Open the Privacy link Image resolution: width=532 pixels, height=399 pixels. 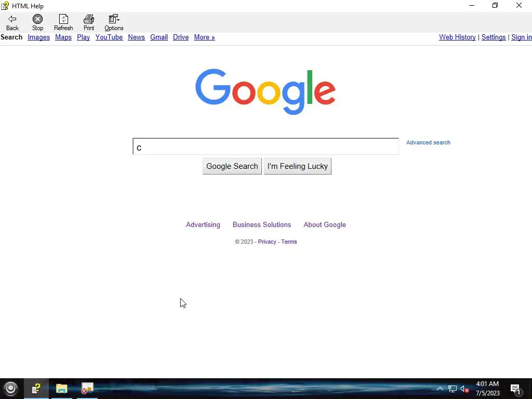267,242
